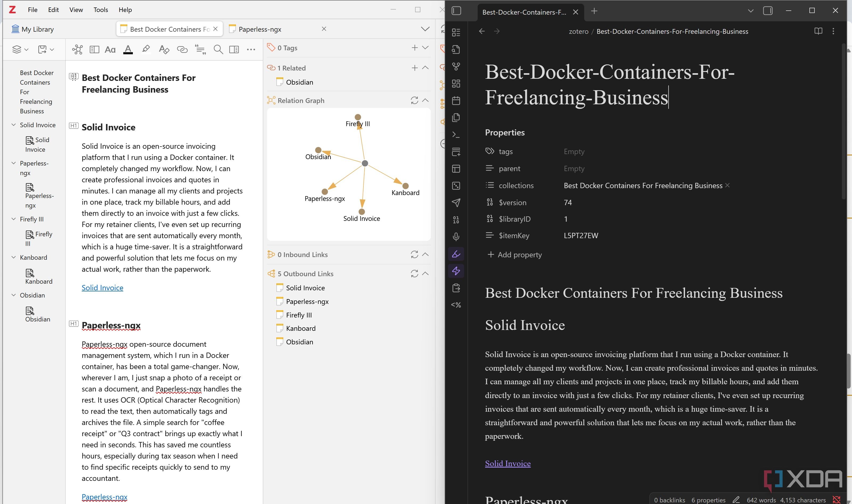The image size is (852, 504).
Task: Click the relation graph toolbar icon
Action: pyautogui.click(x=77, y=49)
